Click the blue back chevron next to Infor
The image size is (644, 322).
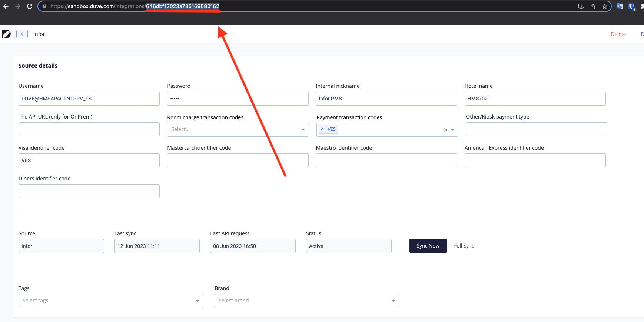tap(22, 34)
